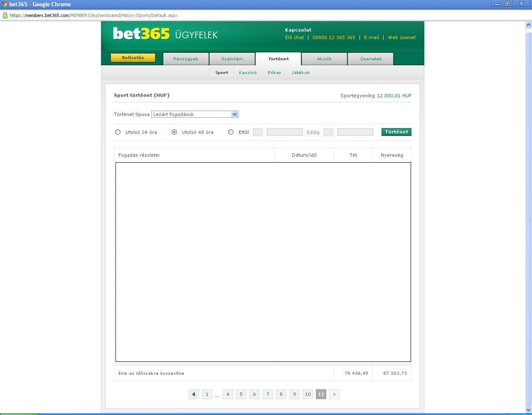This screenshot has width=532, height=415.
Task: Click Erre az időszakra összesítve label
Action: pos(151,373)
